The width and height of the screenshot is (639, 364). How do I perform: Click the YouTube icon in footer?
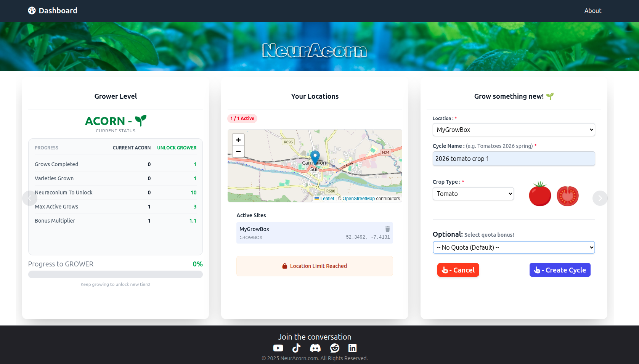pos(278,348)
